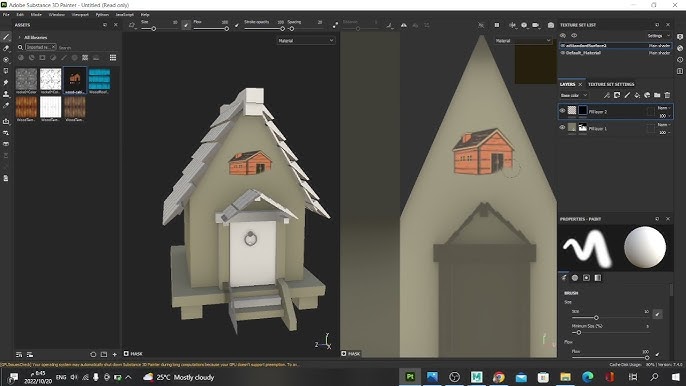
Task: Select the Eraser tool in left toolbar
Action: click(x=6, y=49)
